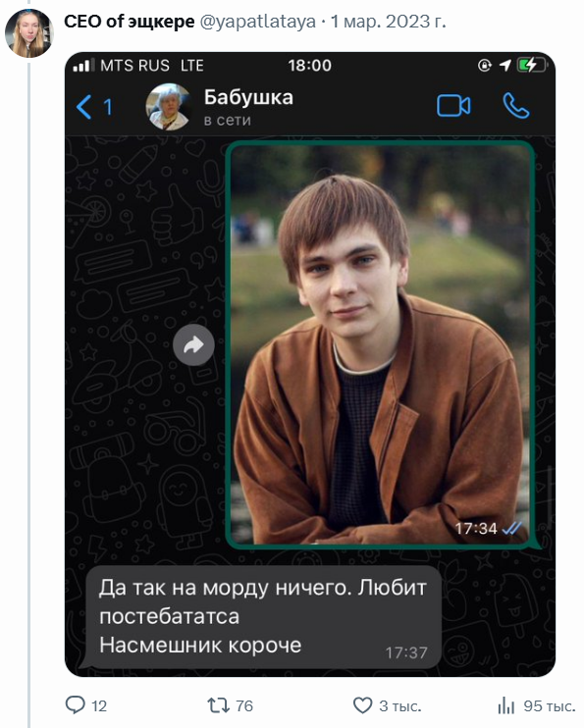Image resolution: width=584 pixels, height=728 pixels.
Task: Tap the message bubble Насмешник короче
Action: click(263, 617)
